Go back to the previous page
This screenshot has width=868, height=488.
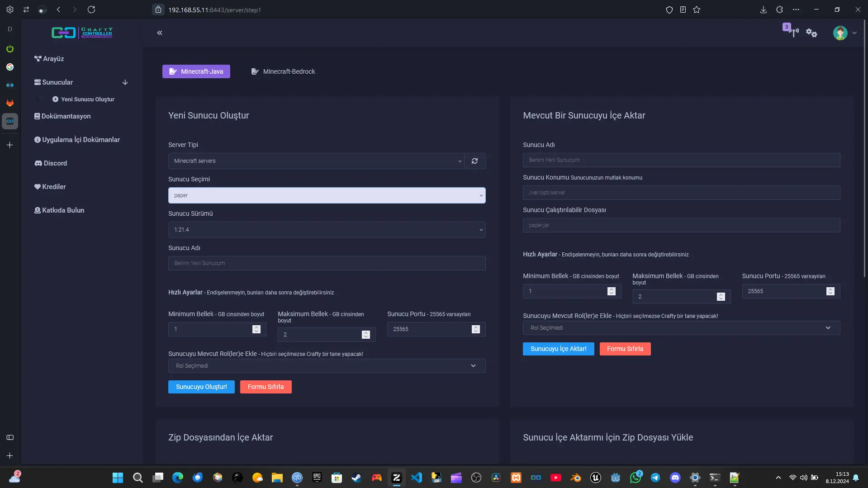point(58,9)
